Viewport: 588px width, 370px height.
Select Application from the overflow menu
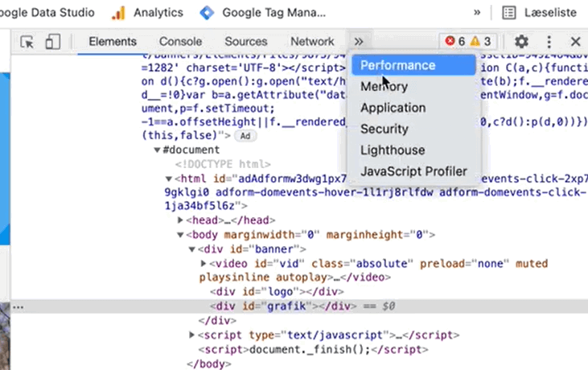[413, 108]
